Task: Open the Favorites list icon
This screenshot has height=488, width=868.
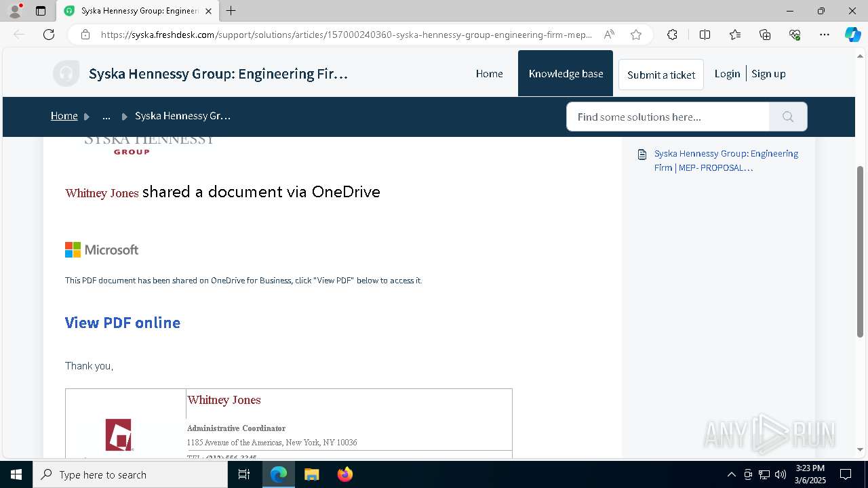Action: pyautogui.click(x=735, y=35)
